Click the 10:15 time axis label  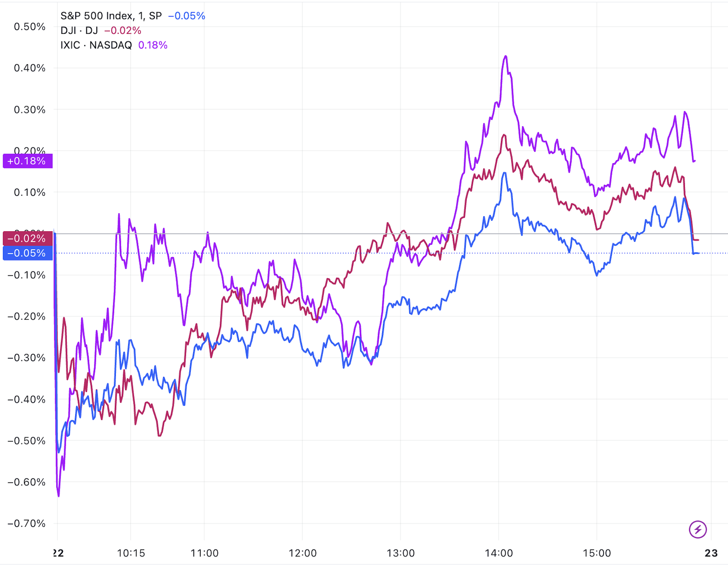coord(131,553)
